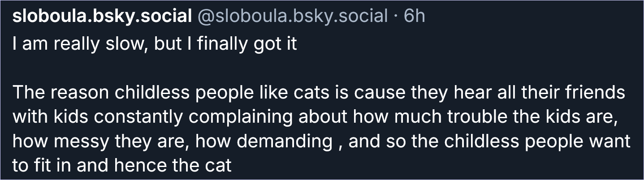Click the dot separator before the timestamp
The image size is (644, 180).
(x=396, y=17)
